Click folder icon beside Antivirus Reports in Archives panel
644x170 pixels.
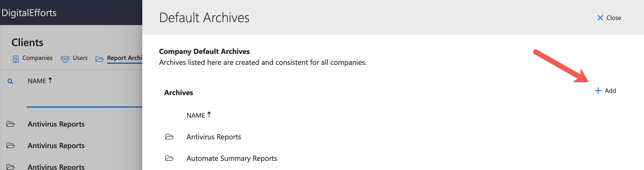[169, 137]
